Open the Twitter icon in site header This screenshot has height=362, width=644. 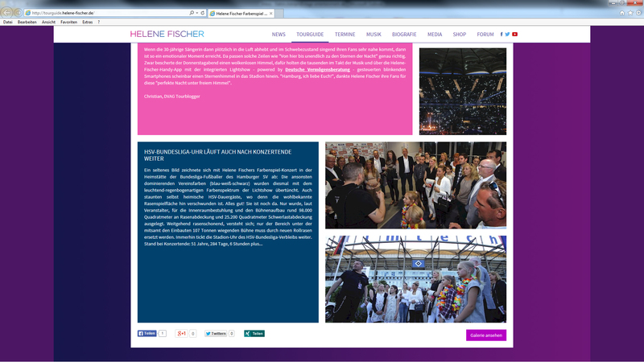pos(507,35)
